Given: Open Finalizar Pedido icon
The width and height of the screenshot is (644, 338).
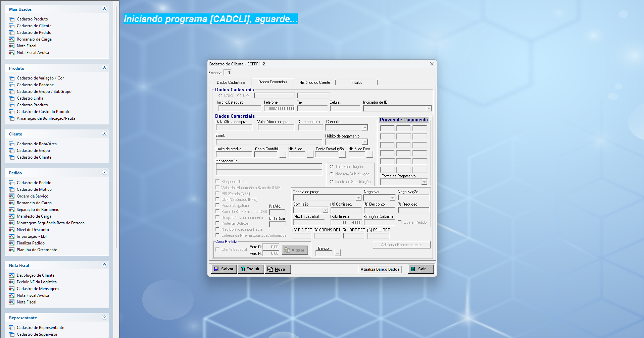Looking at the screenshot, I should click(x=12, y=243).
